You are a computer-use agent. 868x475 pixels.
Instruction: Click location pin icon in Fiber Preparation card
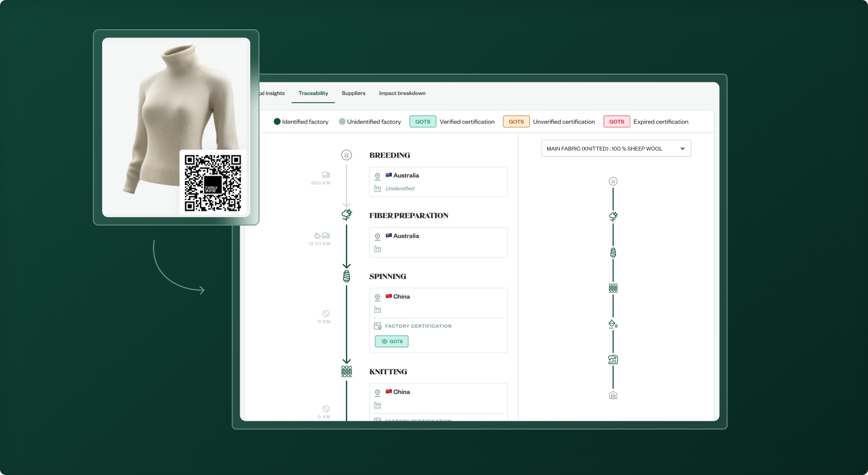[x=377, y=236]
